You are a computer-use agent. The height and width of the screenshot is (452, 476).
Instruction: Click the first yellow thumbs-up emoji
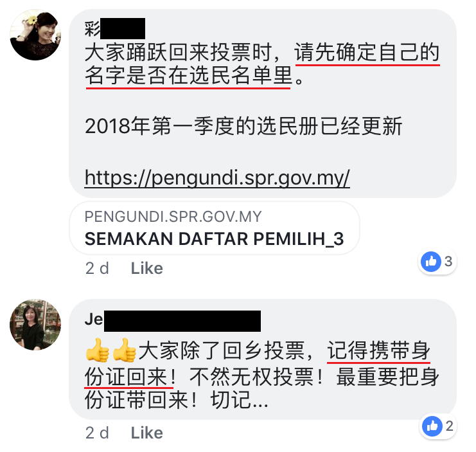[x=97, y=350]
